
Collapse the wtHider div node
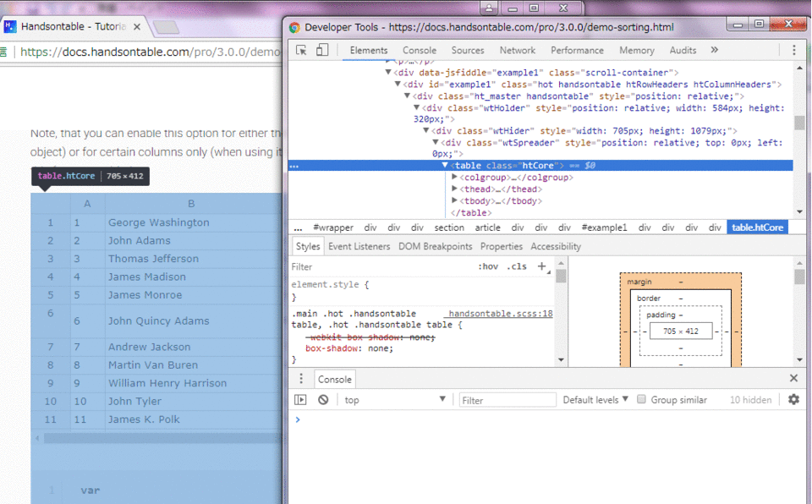pos(425,130)
